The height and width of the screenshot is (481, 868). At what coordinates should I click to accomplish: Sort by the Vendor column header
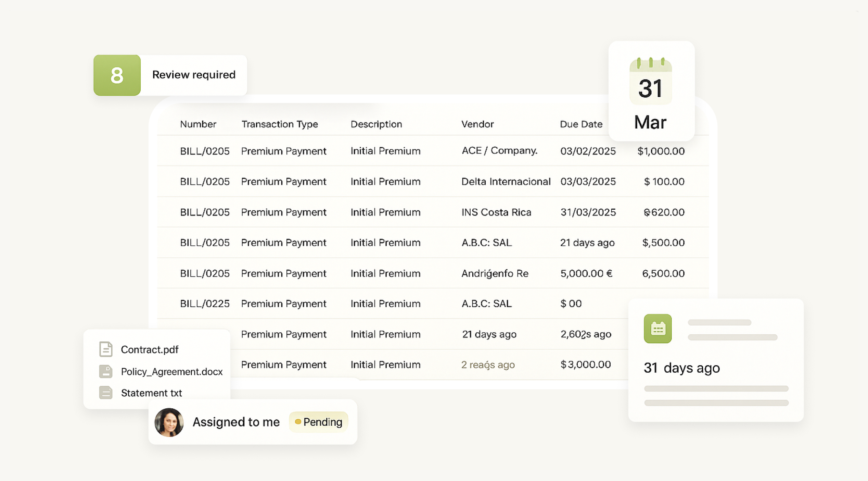477,124
